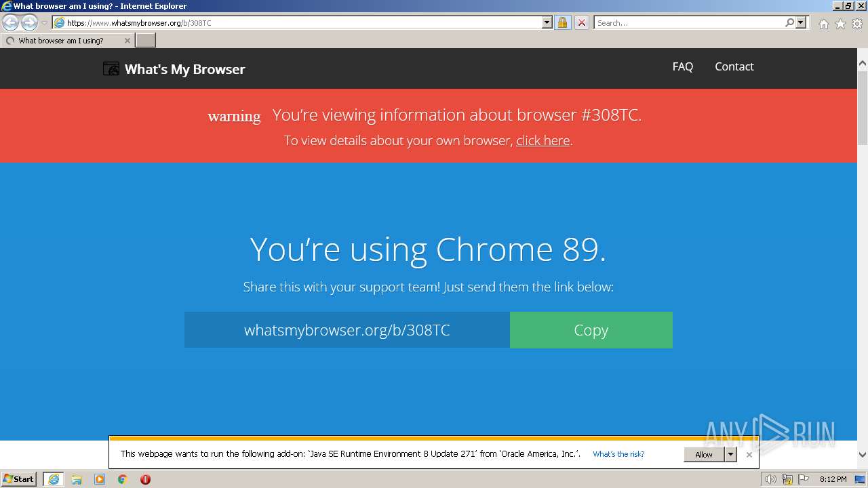Click the network tray icon

[788, 479]
